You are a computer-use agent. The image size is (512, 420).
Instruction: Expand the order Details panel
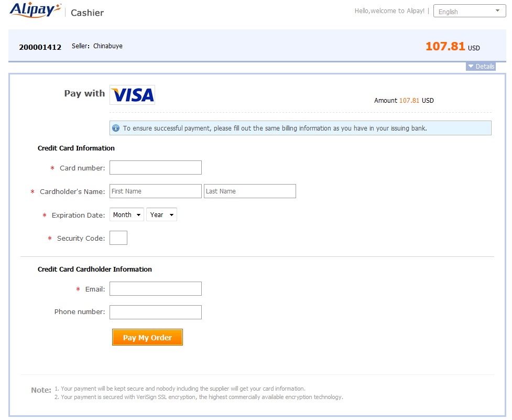481,67
